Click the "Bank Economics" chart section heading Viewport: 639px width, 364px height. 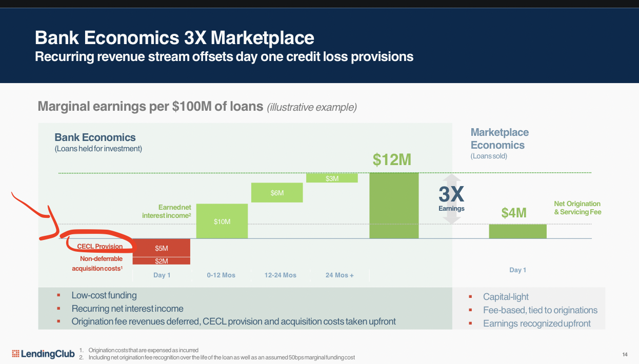pos(95,137)
